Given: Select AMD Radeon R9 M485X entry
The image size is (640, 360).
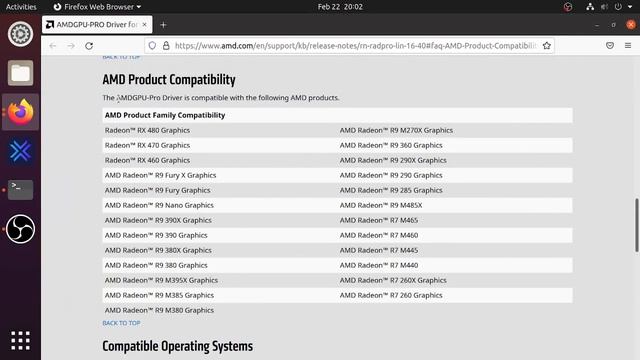Looking at the screenshot, I should [381, 205].
